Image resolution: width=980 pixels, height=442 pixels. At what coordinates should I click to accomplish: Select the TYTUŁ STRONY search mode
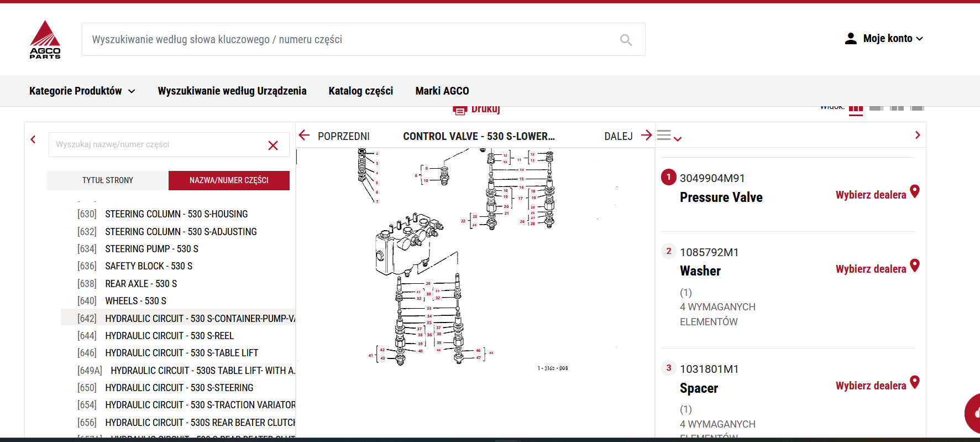(108, 180)
